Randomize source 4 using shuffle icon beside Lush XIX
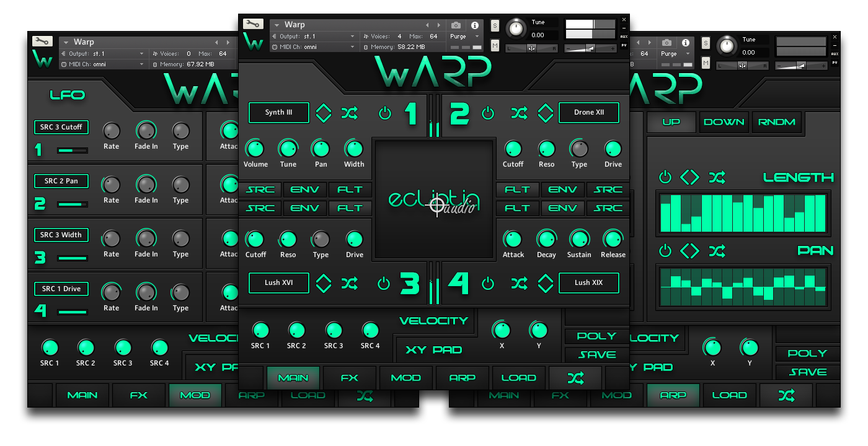The width and height of the screenshot is (868, 446). (519, 283)
